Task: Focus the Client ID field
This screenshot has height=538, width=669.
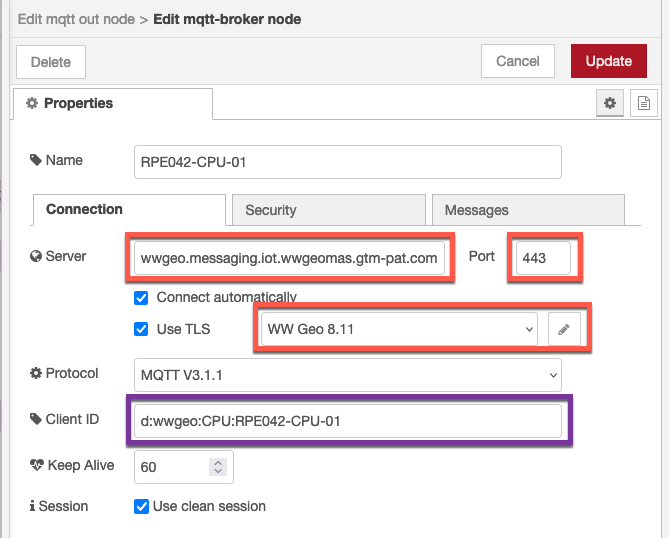Action: (x=348, y=421)
